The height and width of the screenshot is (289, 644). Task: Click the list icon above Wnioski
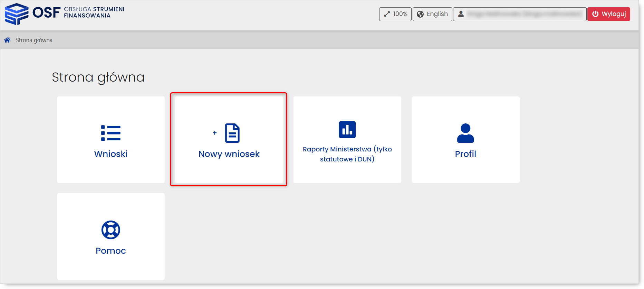point(111,133)
